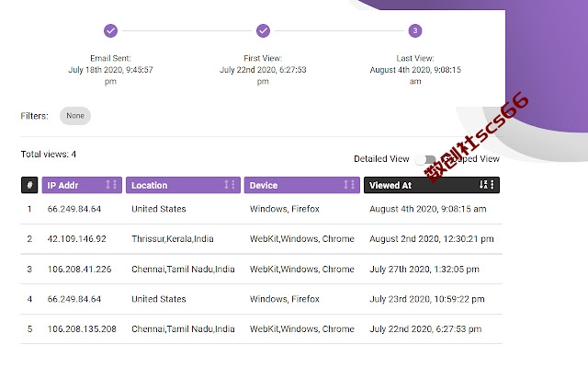
Task: Click the Total views: 4 text
Action: point(49,155)
